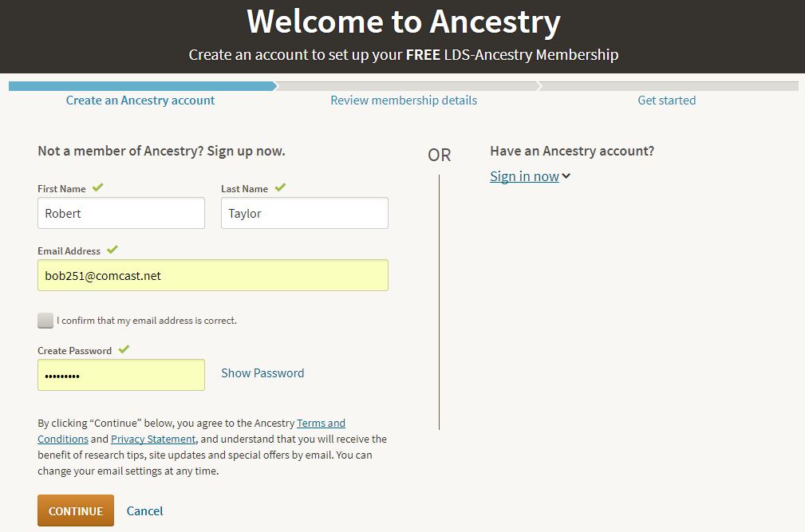Image resolution: width=805 pixels, height=532 pixels.
Task: Toggle Show Password
Action: tap(262, 373)
